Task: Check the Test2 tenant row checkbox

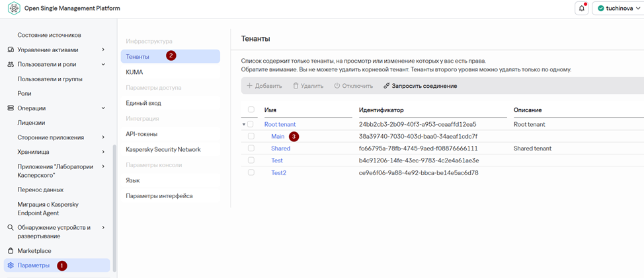Action: coord(251,172)
